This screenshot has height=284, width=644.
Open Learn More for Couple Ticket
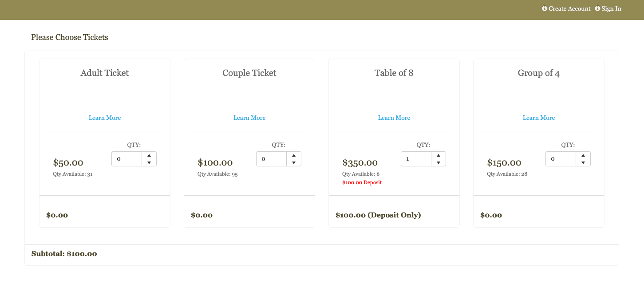[249, 118]
